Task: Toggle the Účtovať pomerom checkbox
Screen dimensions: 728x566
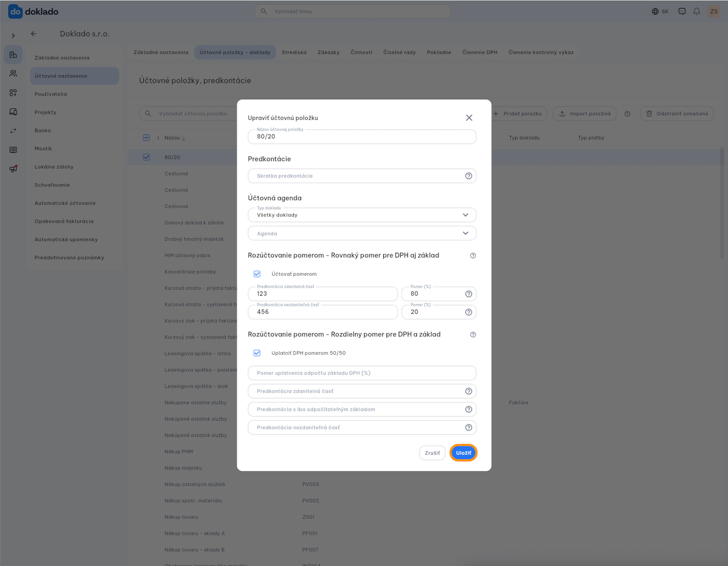Action: click(x=257, y=274)
